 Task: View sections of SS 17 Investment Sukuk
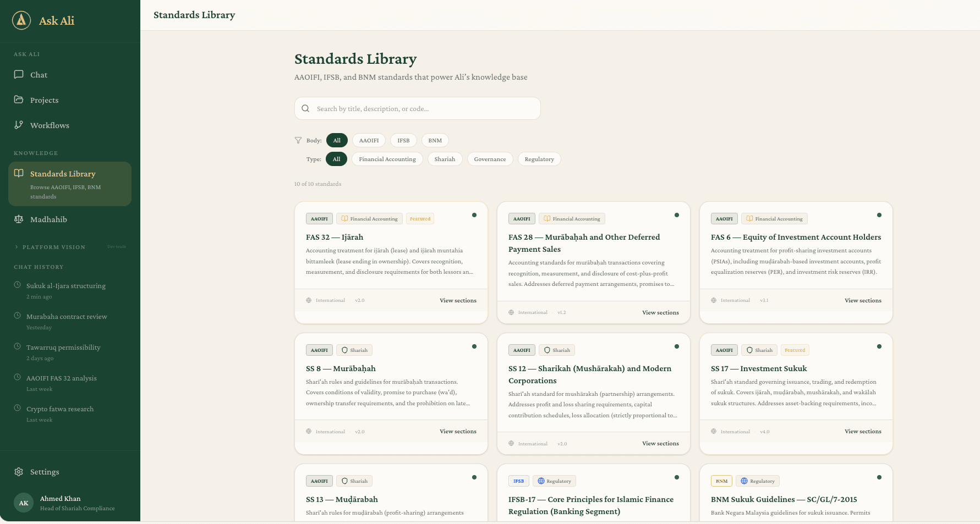click(863, 431)
